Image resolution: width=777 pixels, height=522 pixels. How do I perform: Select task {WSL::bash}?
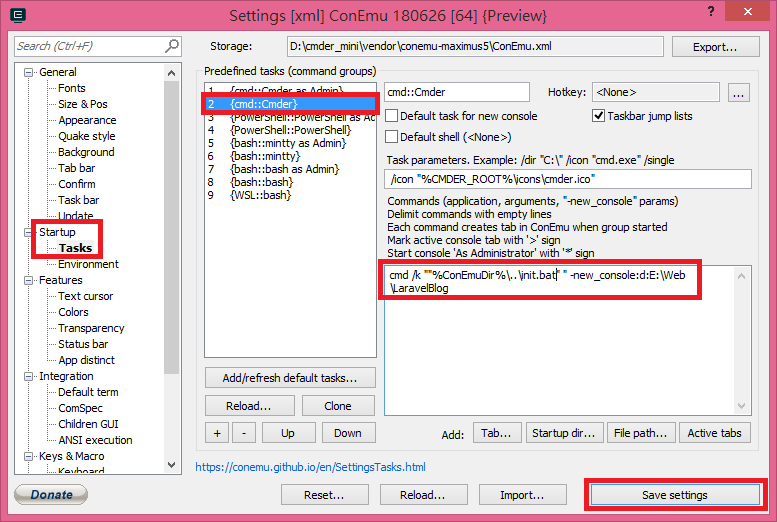[290, 195]
